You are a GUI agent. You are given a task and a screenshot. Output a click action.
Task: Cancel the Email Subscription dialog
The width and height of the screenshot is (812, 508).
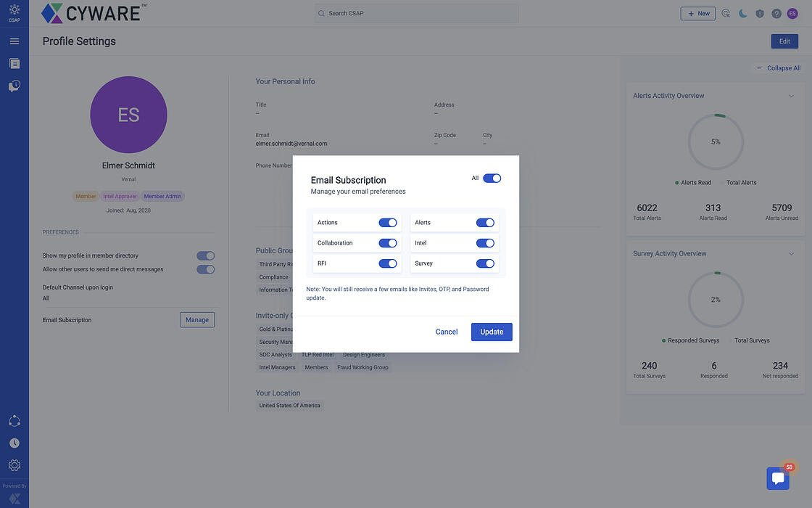[x=447, y=332]
